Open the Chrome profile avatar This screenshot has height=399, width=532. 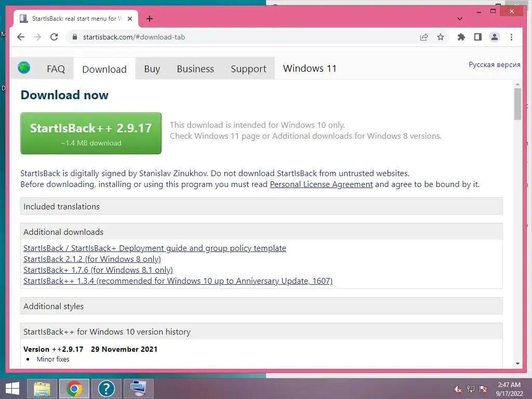coord(495,37)
